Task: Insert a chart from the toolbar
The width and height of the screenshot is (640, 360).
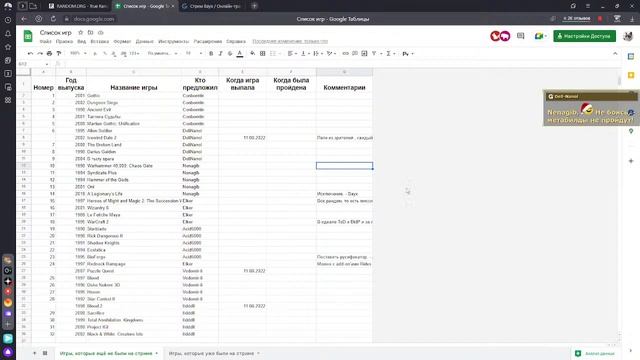Action: tap(364, 53)
